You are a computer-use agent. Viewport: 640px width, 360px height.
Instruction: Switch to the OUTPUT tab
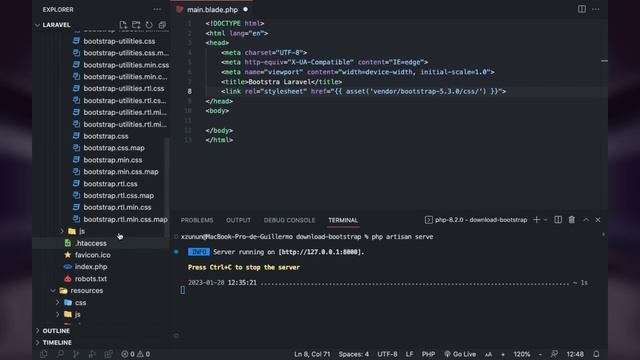(x=238, y=220)
